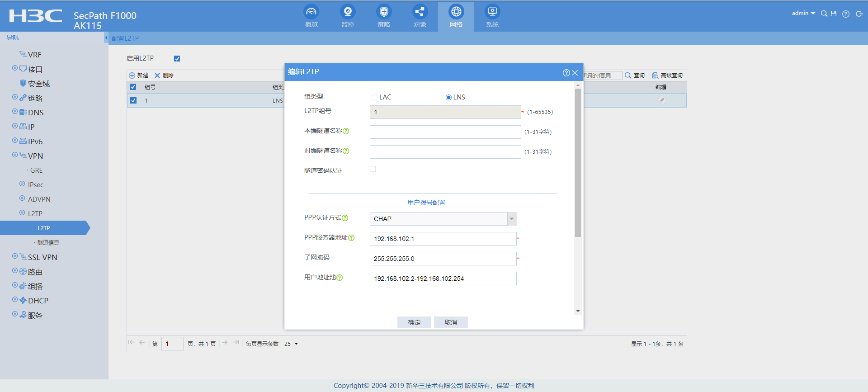Click the 新建 add button
This screenshot has width=868, height=392.
pos(139,76)
